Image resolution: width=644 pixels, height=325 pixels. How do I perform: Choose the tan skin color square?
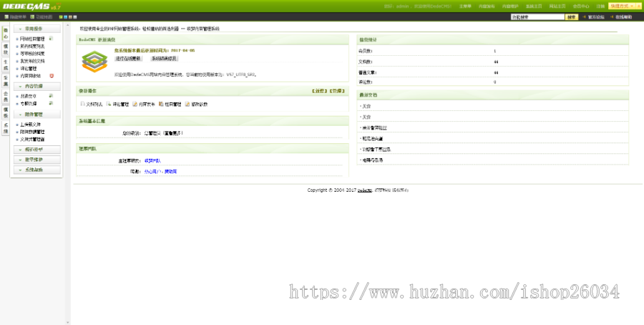(x=70, y=17)
